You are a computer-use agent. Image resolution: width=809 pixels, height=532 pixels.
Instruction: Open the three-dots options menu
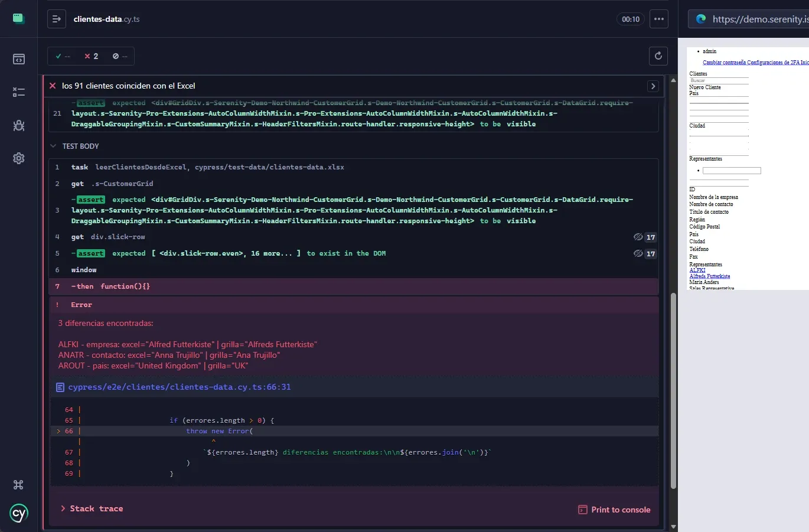659,19
